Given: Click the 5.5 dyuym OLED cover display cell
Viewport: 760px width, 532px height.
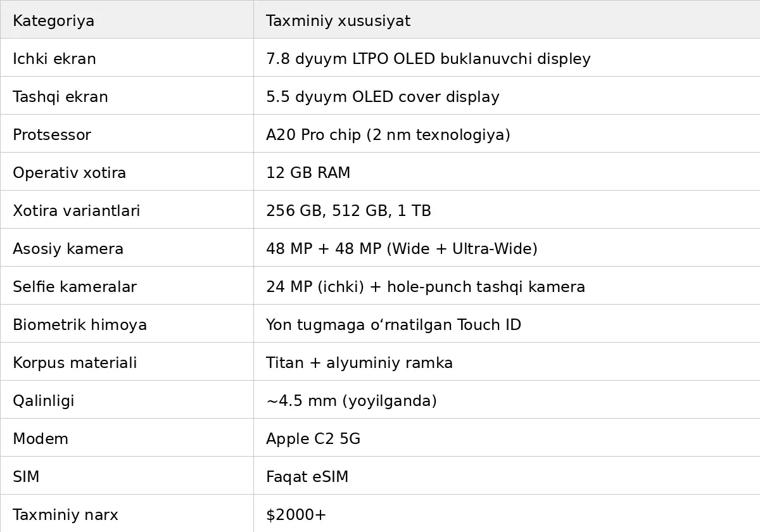Looking at the screenshot, I should coord(383,97).
